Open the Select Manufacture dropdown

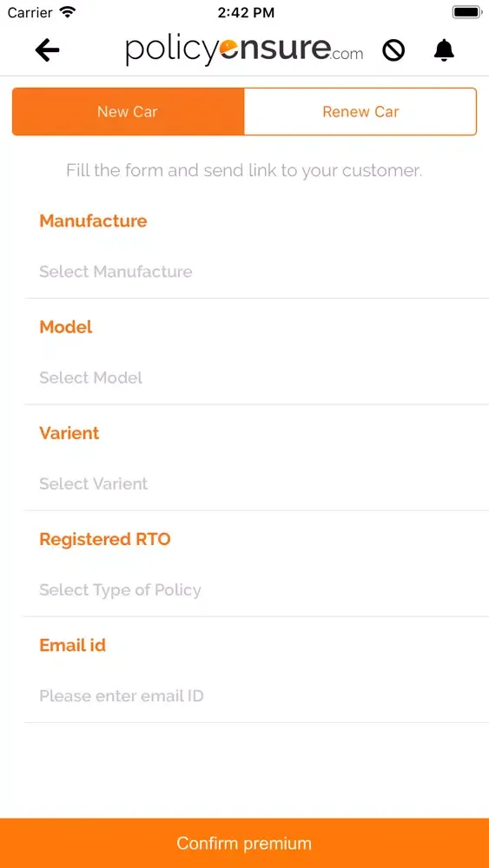pyautogui.click(x=256, y=272)
